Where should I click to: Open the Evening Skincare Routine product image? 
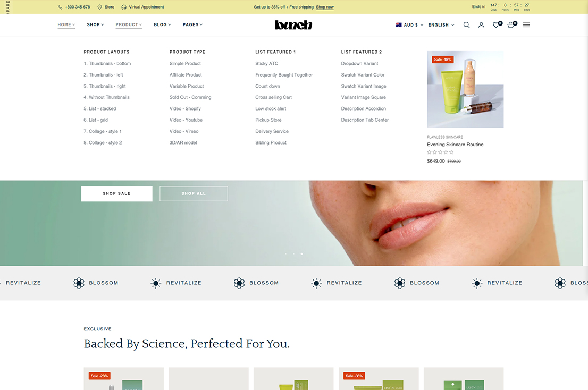(x=465, y=89)
